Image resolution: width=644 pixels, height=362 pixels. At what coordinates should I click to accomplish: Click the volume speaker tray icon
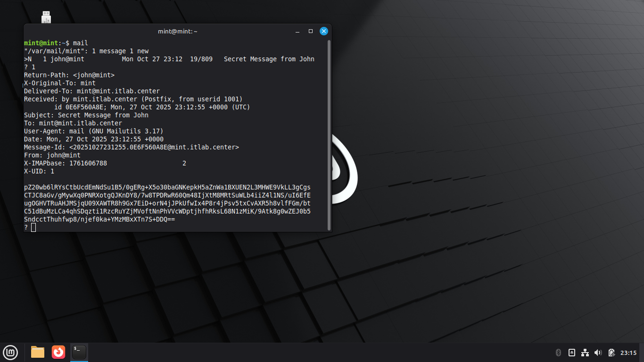tap(598, 353)
